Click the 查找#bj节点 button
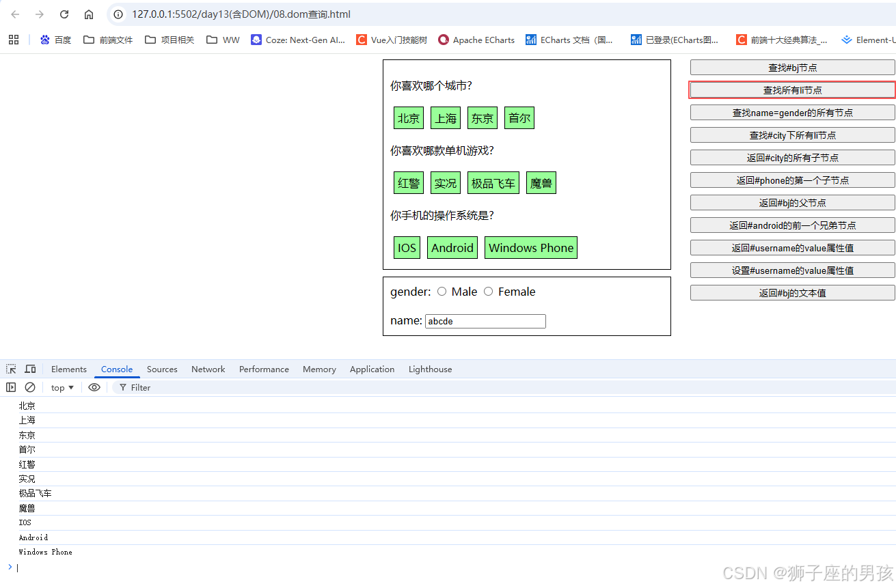 [792, 67]
